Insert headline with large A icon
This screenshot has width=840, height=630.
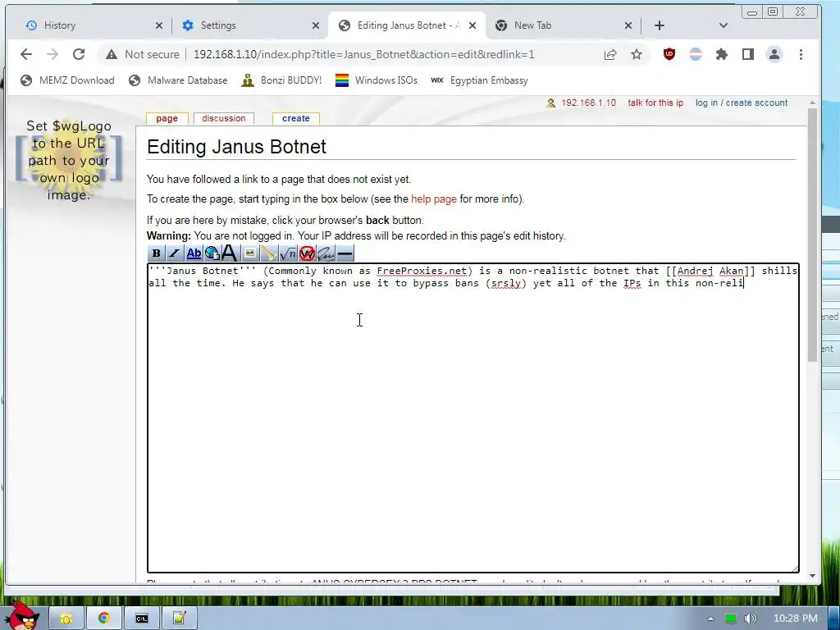coord(230,253)
